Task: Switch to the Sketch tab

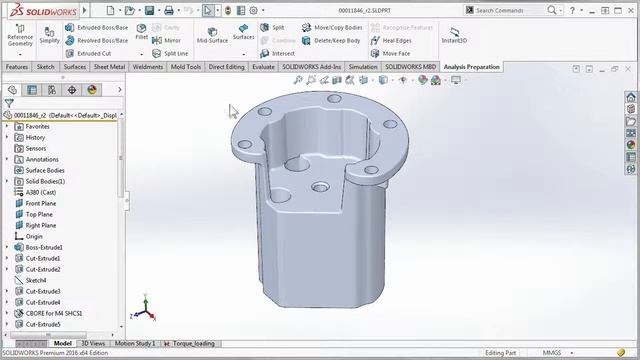Action: (x=46, y=67)
